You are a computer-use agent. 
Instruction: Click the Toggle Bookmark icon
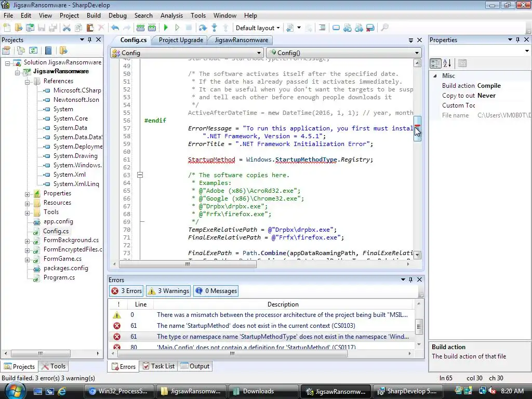pos(336,28)
